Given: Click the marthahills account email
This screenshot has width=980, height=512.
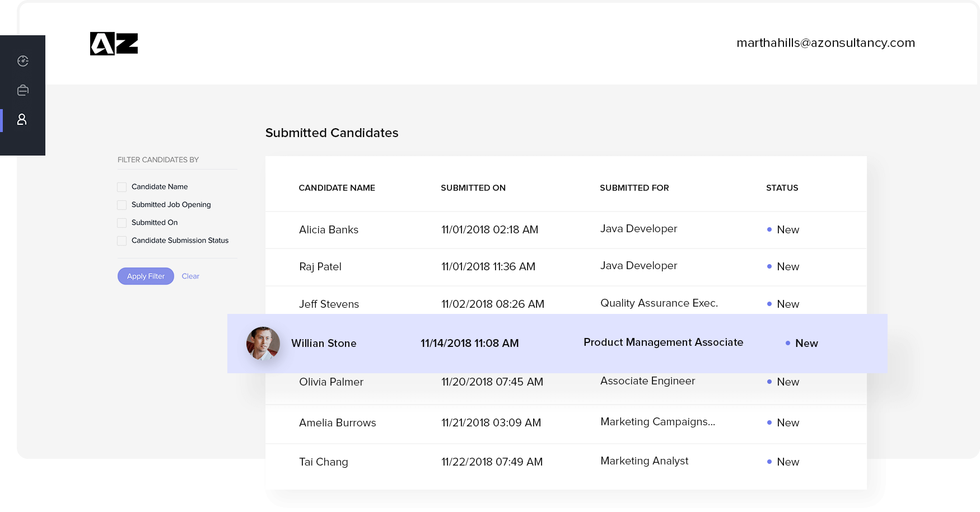Looking at the screenshot, I should [825, 43].
